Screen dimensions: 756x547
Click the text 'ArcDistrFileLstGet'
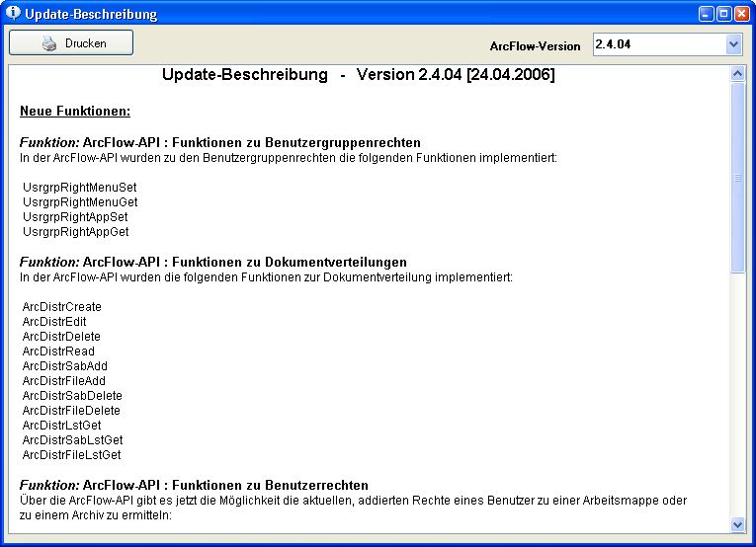click(x=71, y=455)
